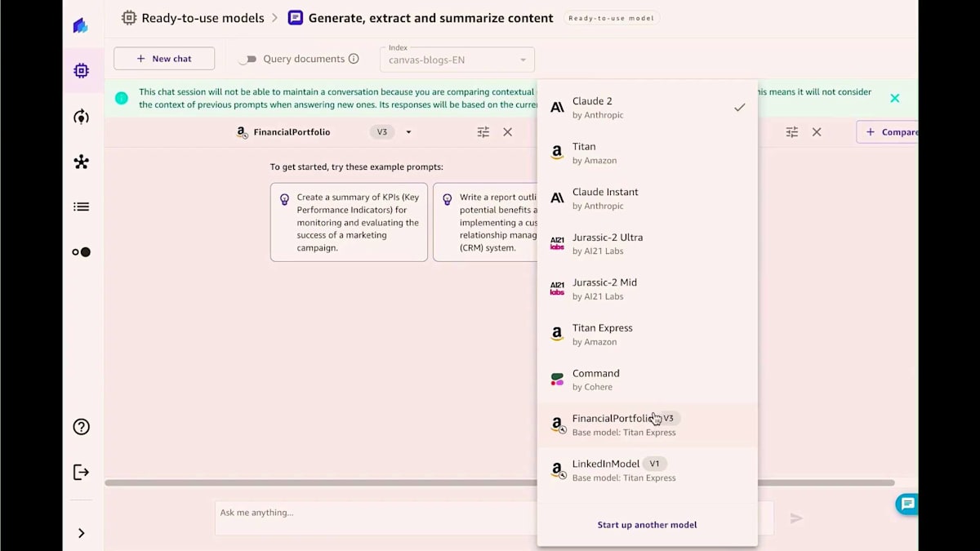This screenshot has height=551, width=980.
Task: Select the KPI summary example prompt card
Action: tap(349, 222)
